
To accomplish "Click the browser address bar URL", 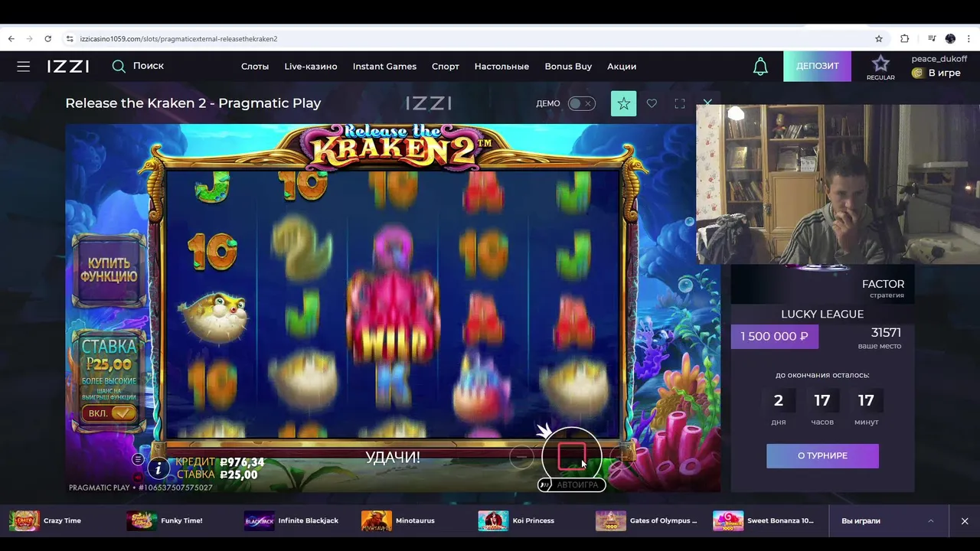I will 179,39.
